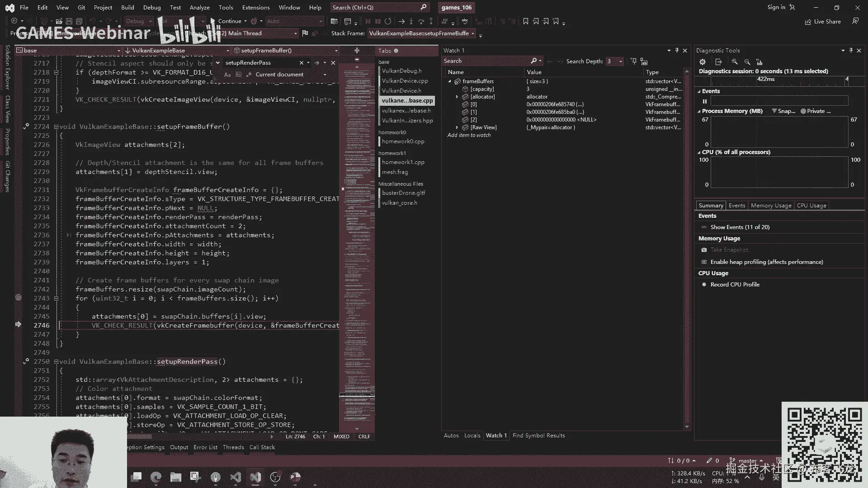
Task: Open Search Depth dropdown
Action: 620,61
